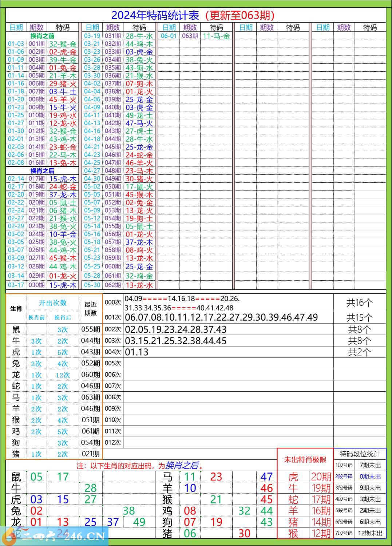392x546 pixels.
Task: Click the 06-01 date cell
Action: 169,36
